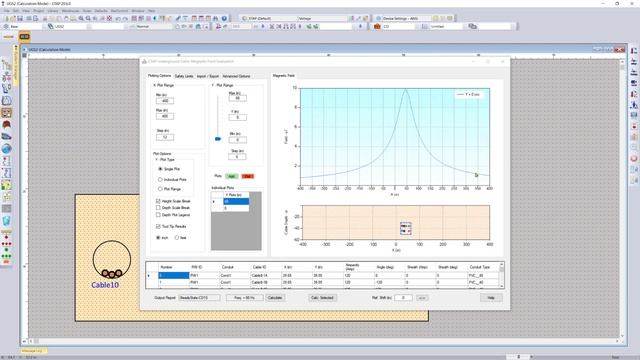Image resolution: width=640 pixels, height=360 pixels.
Task: Toggle Height Scale Break checkbox
Action: [158, 201]
